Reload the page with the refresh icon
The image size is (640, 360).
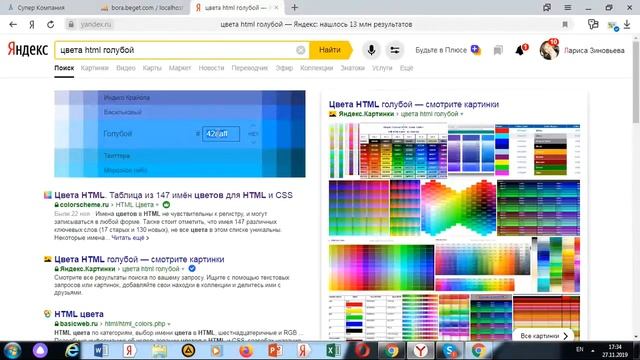[x=50, y=24]
